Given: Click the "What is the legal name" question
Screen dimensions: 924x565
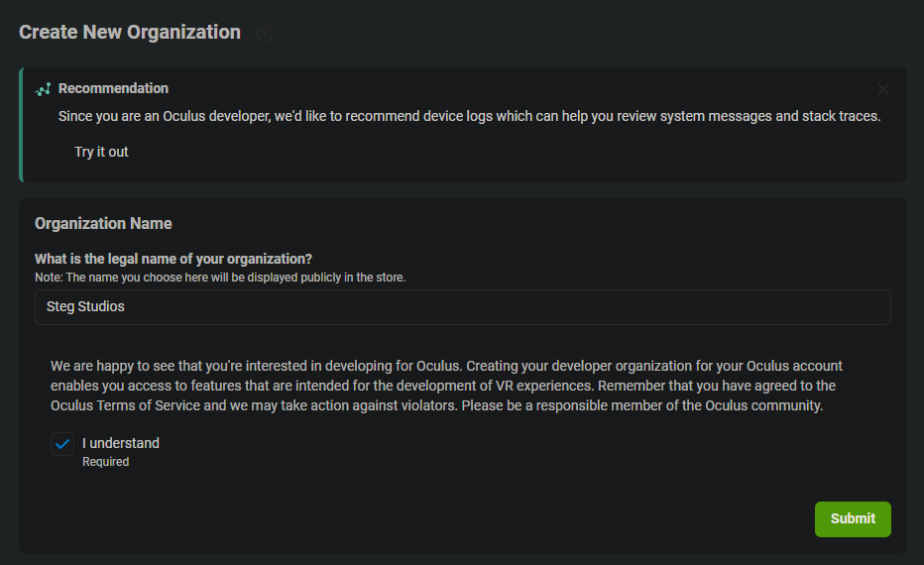Looking at the screenshot, I should pyautogui.click(x=173, y=260).
